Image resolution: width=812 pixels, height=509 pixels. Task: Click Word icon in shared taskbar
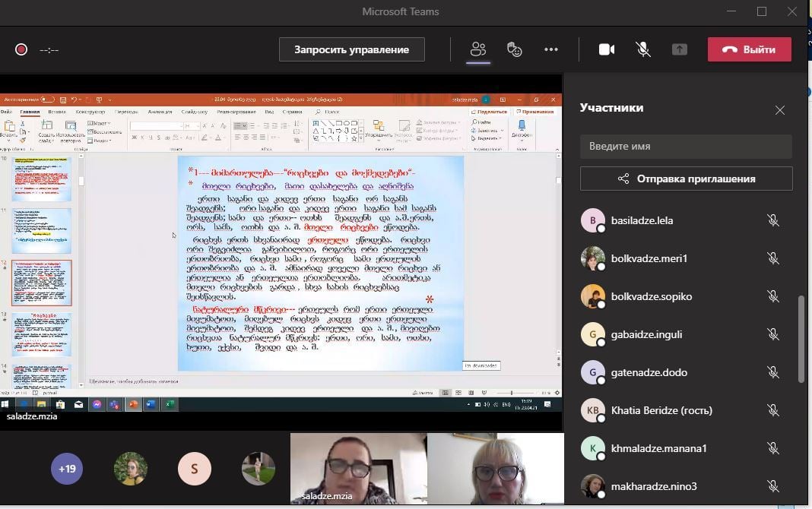tap(151, 404)
